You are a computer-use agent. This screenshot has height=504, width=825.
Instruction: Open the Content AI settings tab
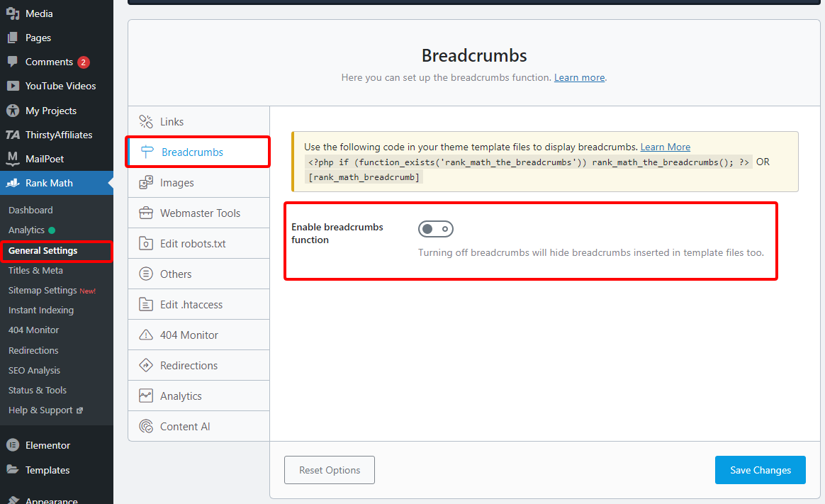[x=199, y=426]
